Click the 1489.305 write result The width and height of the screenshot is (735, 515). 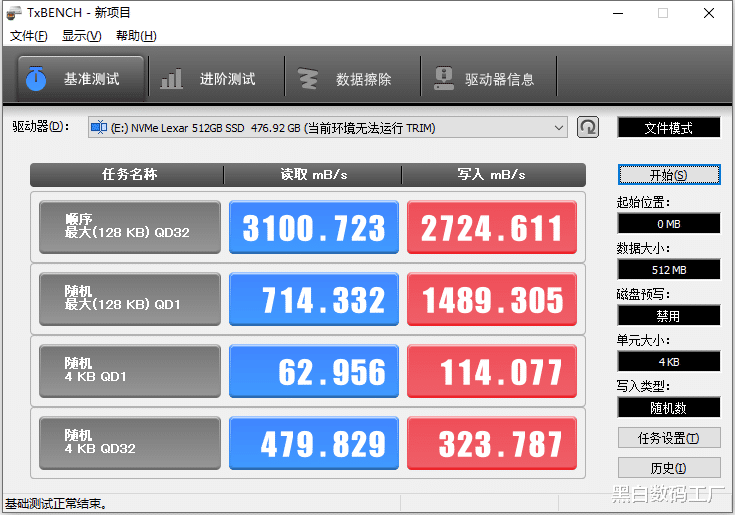(x=492, y=299)
